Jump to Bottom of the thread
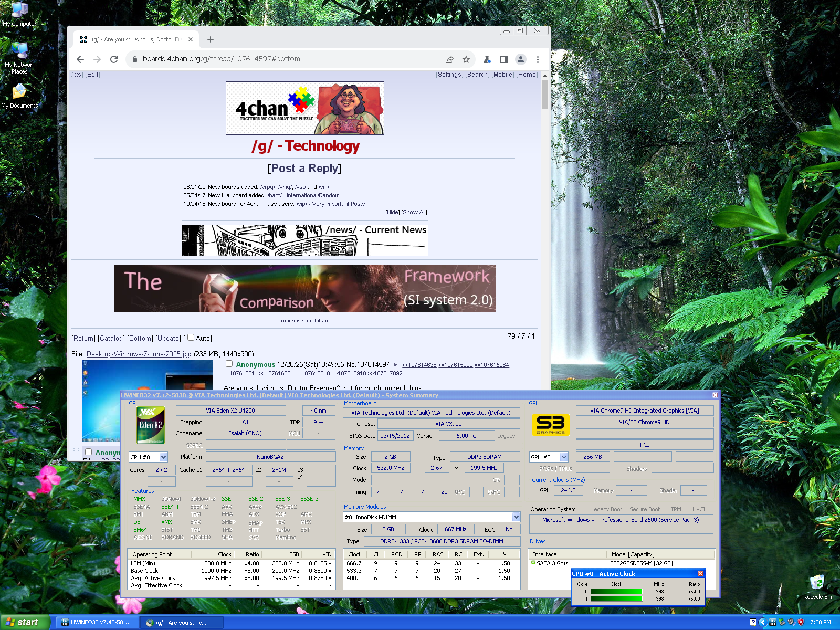Screen dimensions: 840x630 [140, 339]
